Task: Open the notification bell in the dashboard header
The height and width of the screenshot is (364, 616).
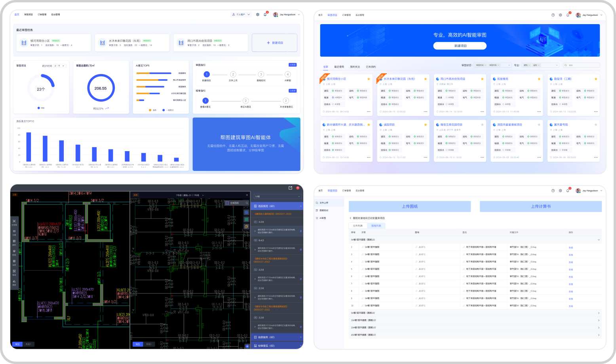Action: click(265, 15)
